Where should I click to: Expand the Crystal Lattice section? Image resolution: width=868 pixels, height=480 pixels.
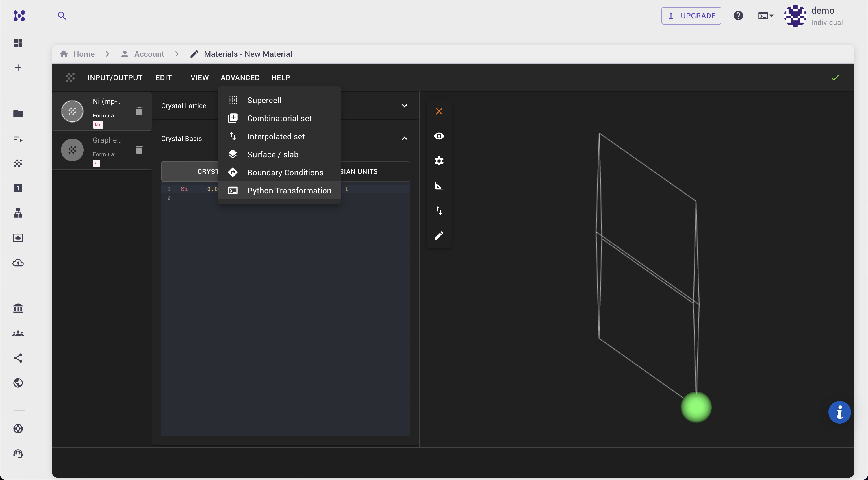click(404, 105)
